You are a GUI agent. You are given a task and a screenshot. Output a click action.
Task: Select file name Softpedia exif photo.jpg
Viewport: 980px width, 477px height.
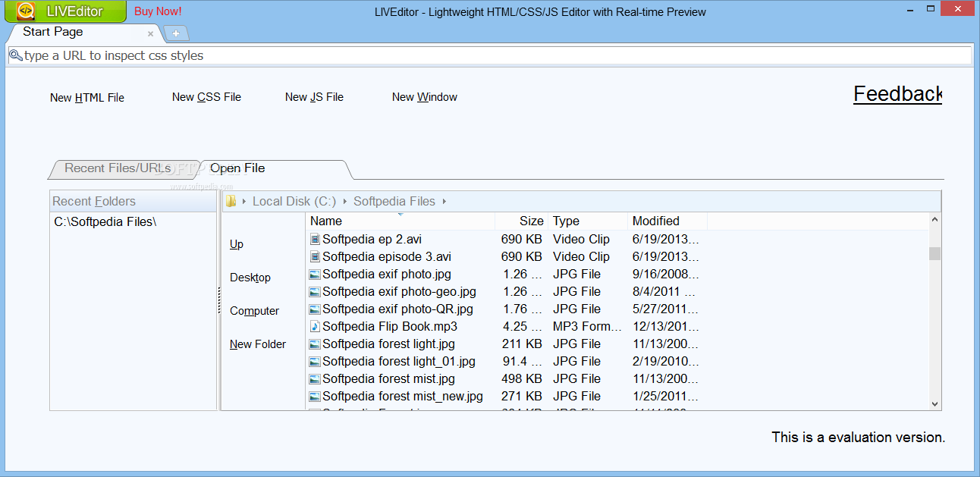tap(387, 274)
